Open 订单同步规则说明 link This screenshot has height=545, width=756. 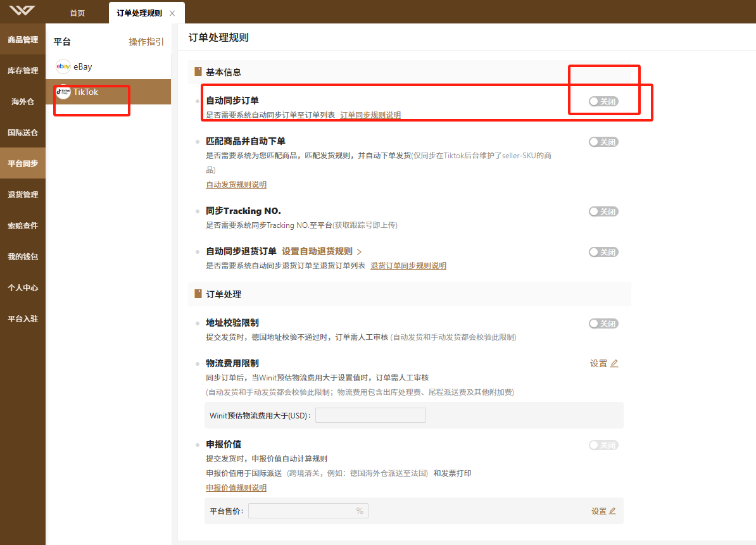(370, 115)
